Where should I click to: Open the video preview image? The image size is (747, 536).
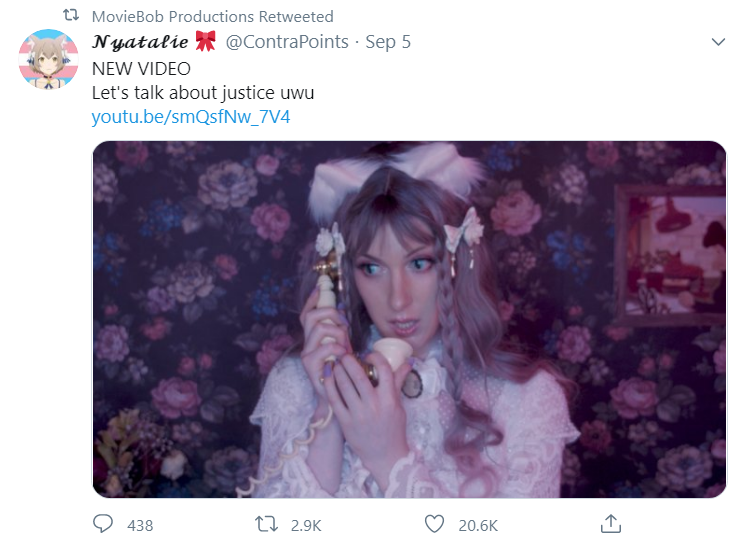409,319
